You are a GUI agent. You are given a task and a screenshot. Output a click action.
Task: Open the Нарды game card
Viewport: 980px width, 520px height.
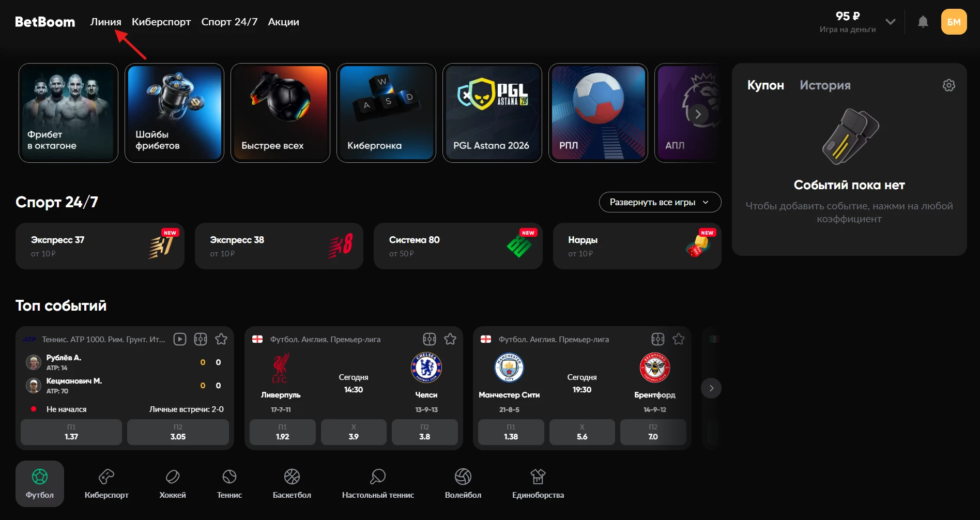637,246
